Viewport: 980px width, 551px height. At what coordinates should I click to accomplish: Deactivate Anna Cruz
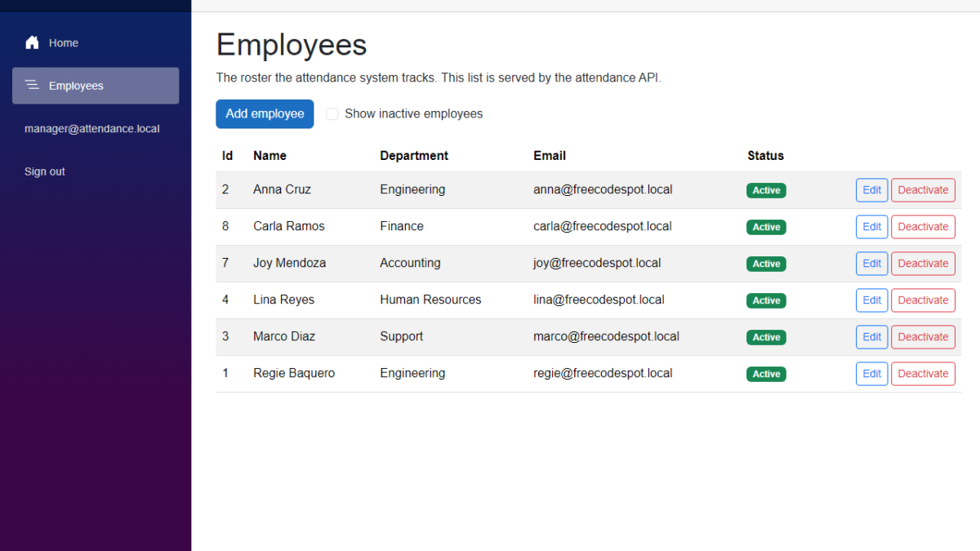[923, 190]
